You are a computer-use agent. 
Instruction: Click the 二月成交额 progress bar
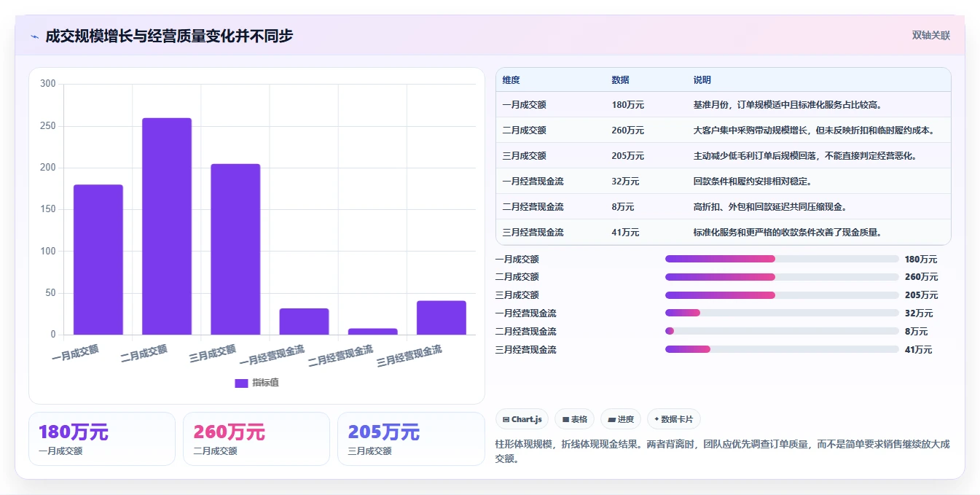point(782,277)
